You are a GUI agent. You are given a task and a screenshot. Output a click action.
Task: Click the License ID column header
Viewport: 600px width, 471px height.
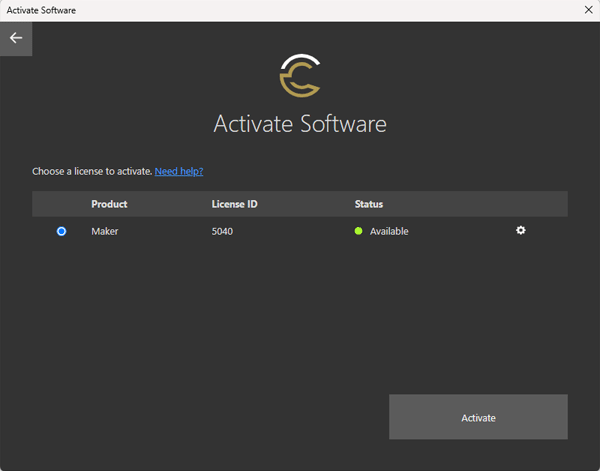pos(234,204)
